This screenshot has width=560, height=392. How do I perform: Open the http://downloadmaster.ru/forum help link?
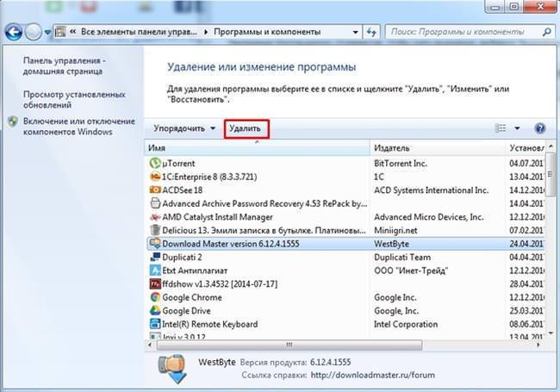[x=373, y=376]
